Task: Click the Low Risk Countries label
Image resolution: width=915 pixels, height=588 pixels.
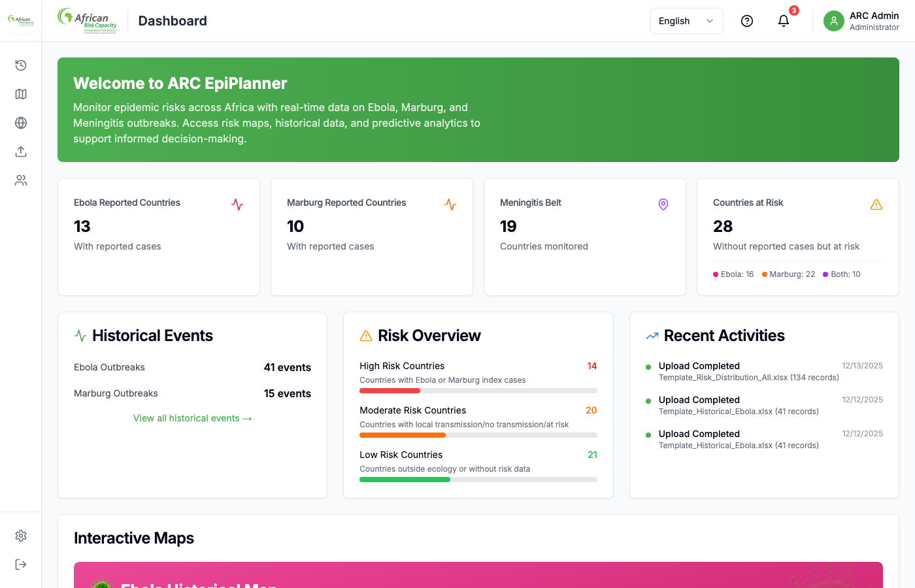Action: pyautogui.click(x=401, y=455)
